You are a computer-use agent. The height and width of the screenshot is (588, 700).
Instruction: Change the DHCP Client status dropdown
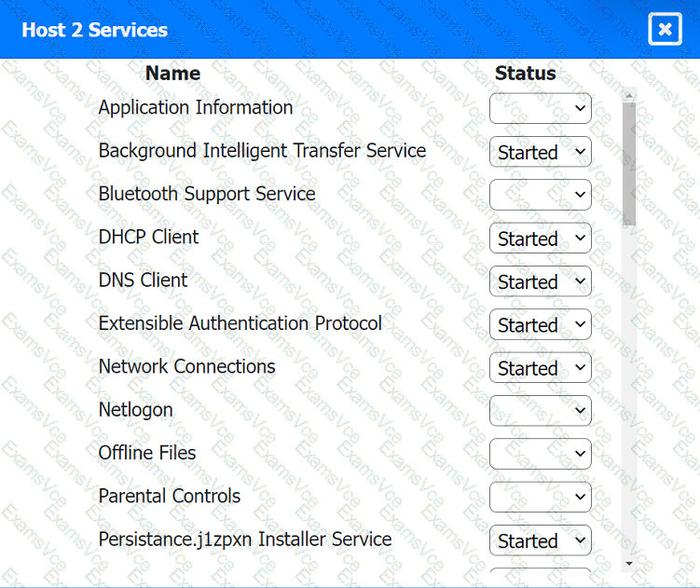click(x=540, y=239)
